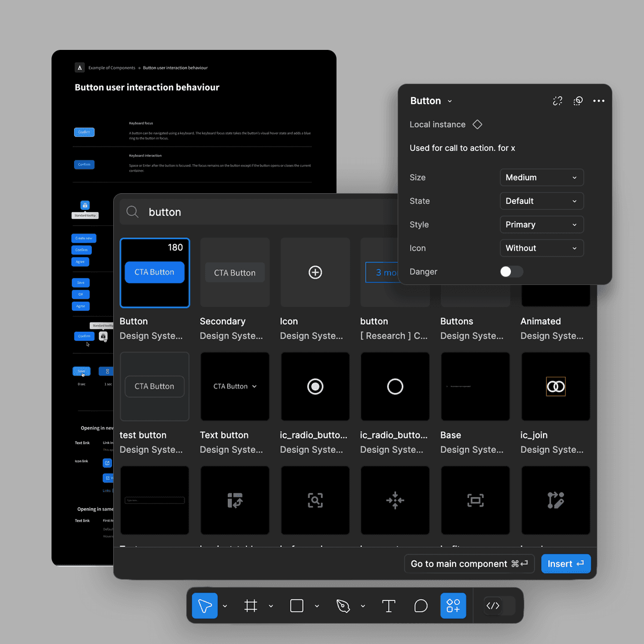Click the OK button in background window
This screenshot has width=644, height=644.
80,295
